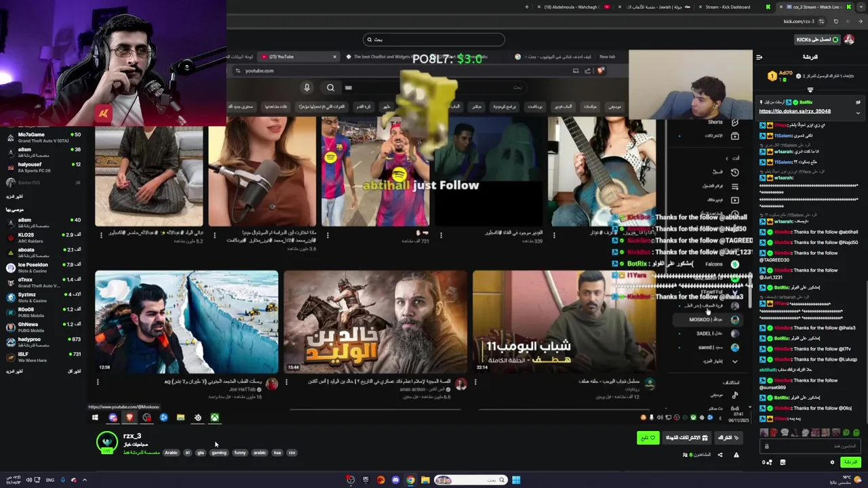Open Mo7aGame channel in sidebar
The height and width of the screenshot is (488, 868).
point(43,138)
